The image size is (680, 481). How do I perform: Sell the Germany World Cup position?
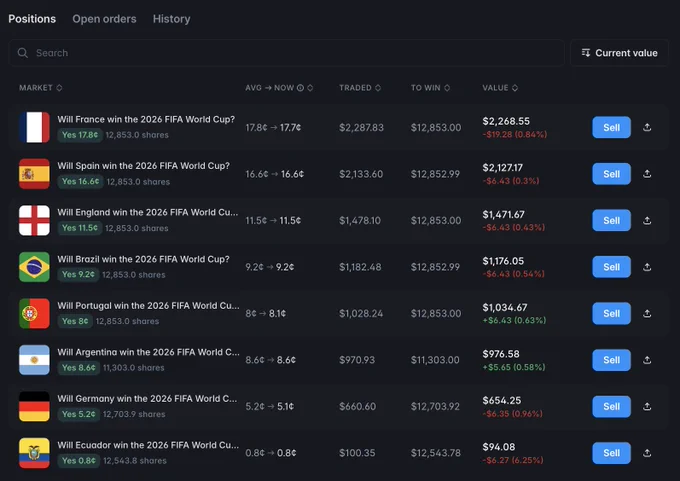tap(611, 406)
